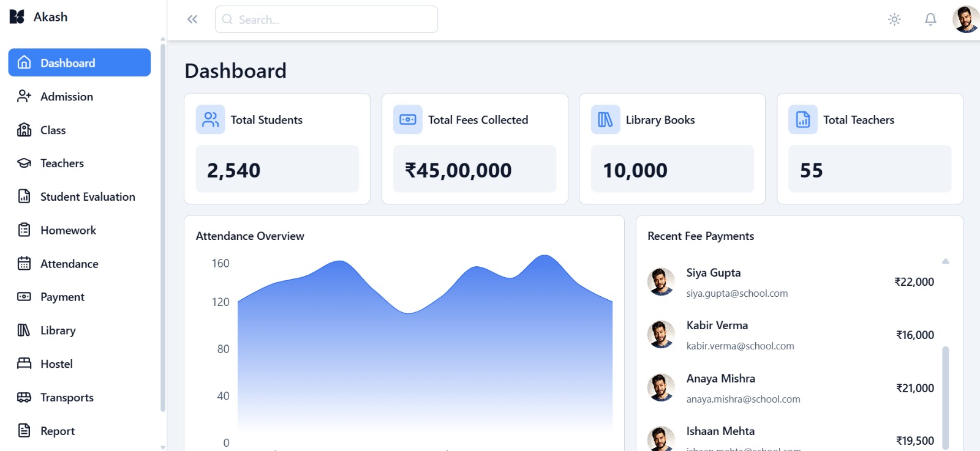Screen dimensions: 980x451
Task: Go to Hostel section
Action: click(x=80, y=363)
